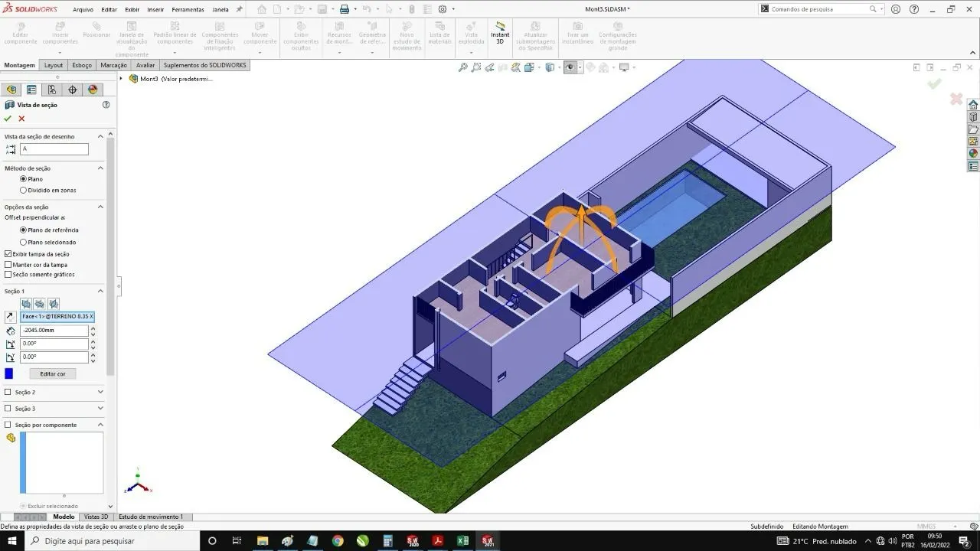The height and width of the screenshot is (551, 980).
Task: Confirm section view with green checkmark
Action: point(8,119)
